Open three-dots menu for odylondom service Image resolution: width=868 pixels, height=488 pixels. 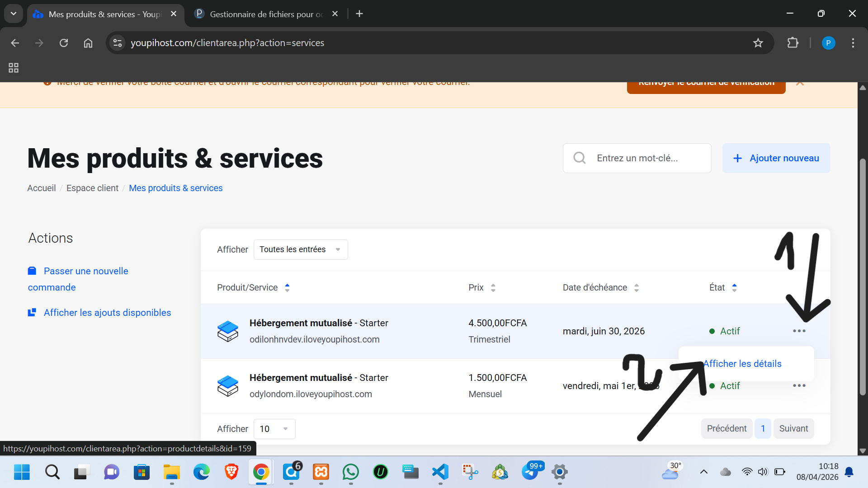tap(799, 386)
